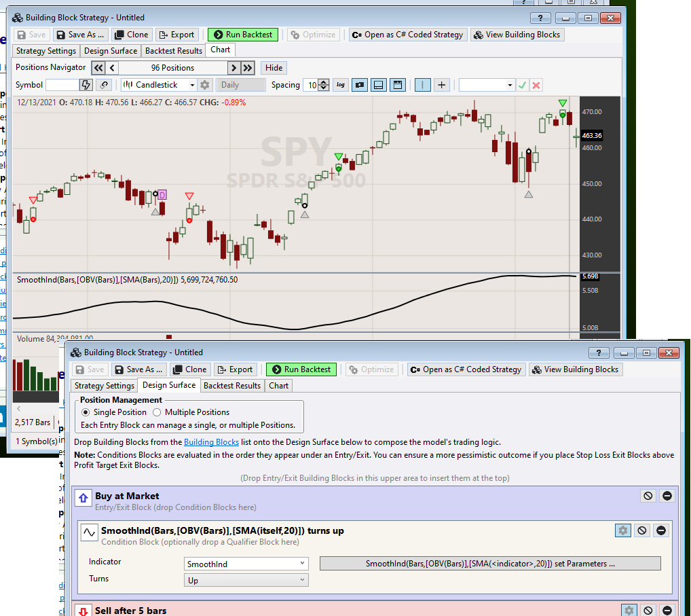Toggle log scale on chart
Viewport: 691px width, 616px height.
pyautogui.click(x=340, y=85)
